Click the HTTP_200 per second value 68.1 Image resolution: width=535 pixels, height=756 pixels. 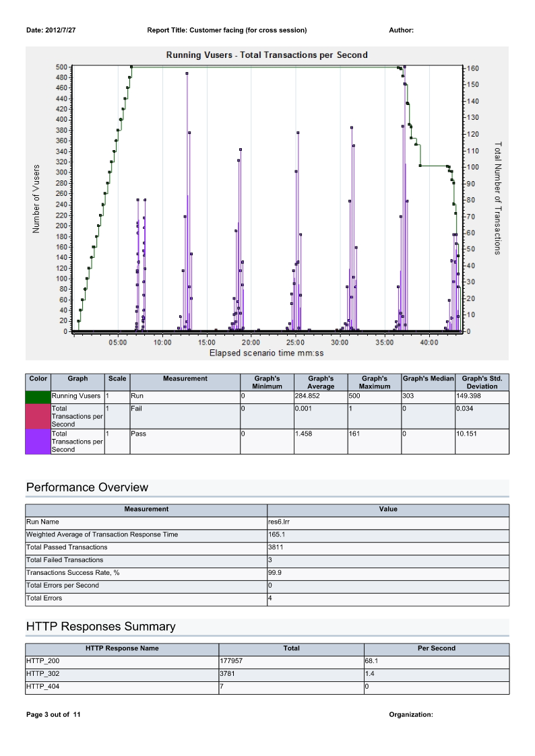[x=371, y=661]
